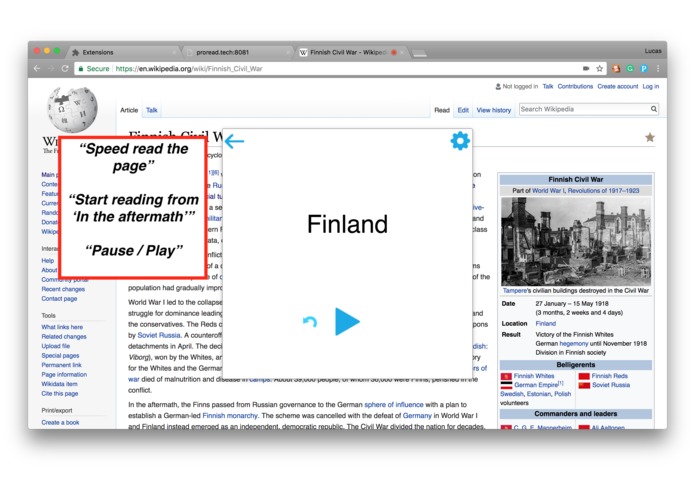Restart reading with the undo arrow icon

(310, 322)
